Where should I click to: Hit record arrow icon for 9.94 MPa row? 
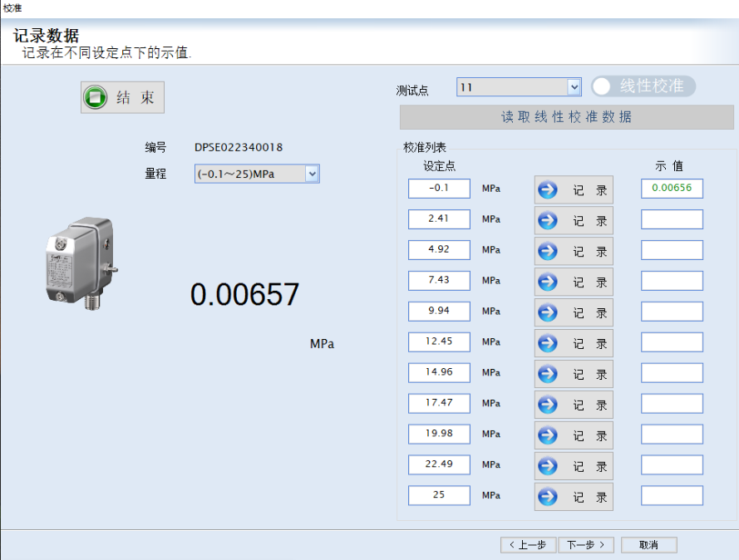pos(548,312)
